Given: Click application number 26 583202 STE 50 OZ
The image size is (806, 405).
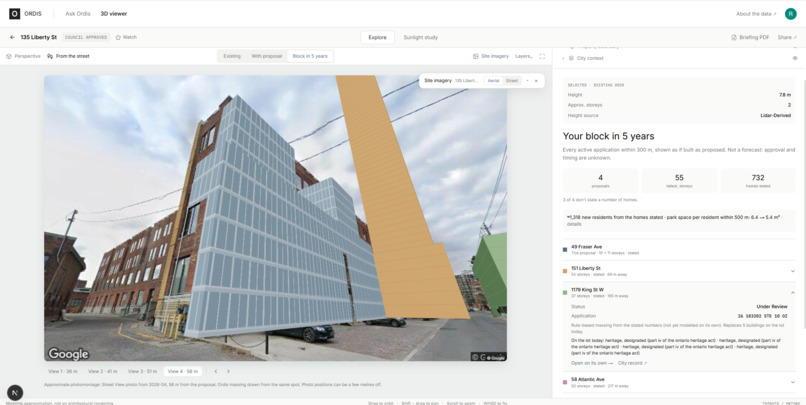Looking at the screenshot, I should tap(762, 316).
